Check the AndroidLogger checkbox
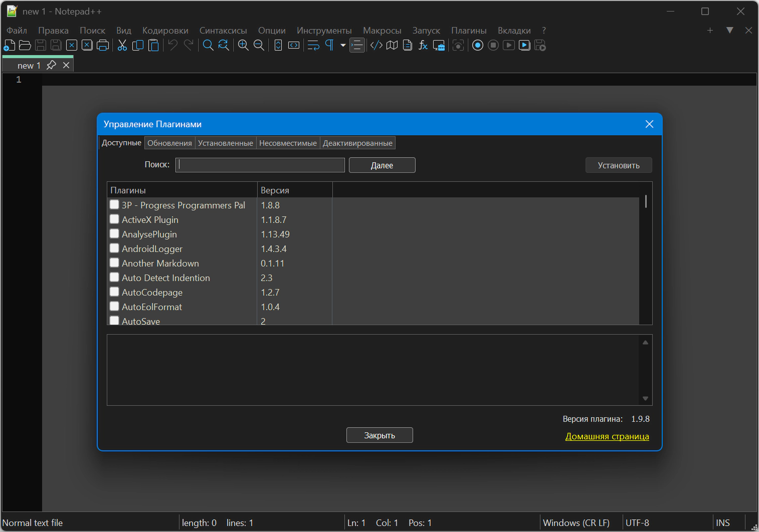This screenshot has height=532, width=759. 114,248
